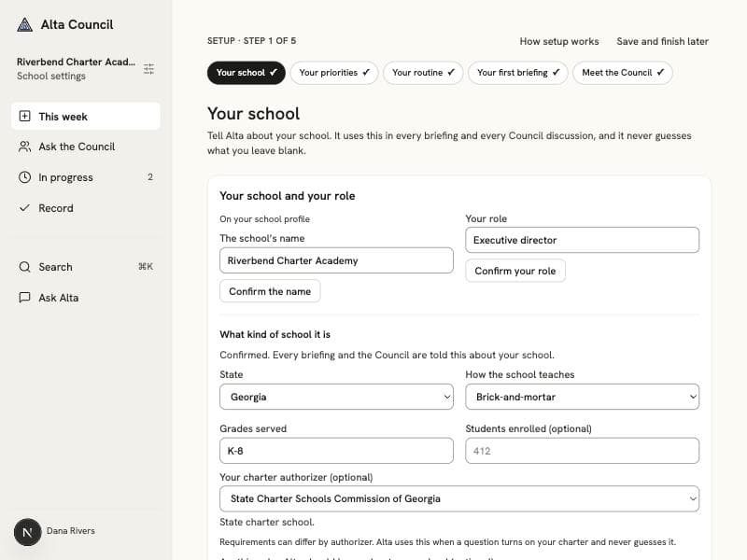This screenshot has height=560, width=747.
Task: Open How setup works link
Action: click(559, 41)
